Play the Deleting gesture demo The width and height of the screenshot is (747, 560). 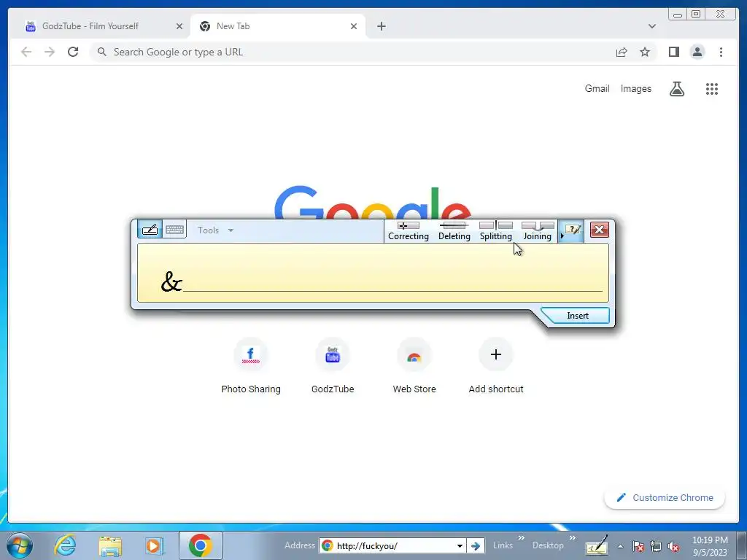(x=454, y=231)
